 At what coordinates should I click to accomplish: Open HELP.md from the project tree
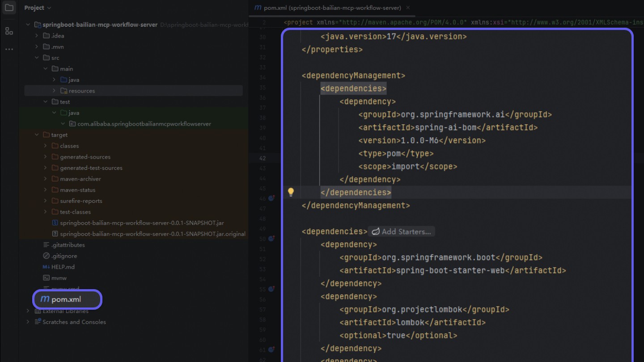[x=63, y=267]
